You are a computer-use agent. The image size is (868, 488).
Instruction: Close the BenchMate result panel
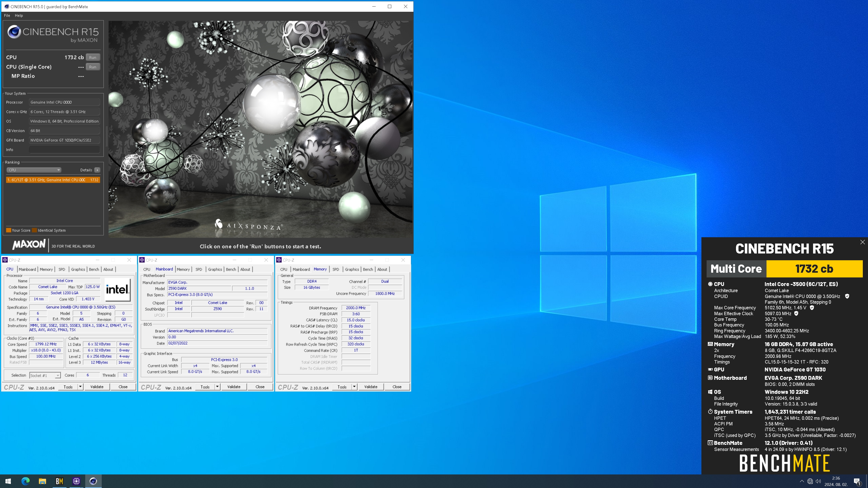(862, 242)
